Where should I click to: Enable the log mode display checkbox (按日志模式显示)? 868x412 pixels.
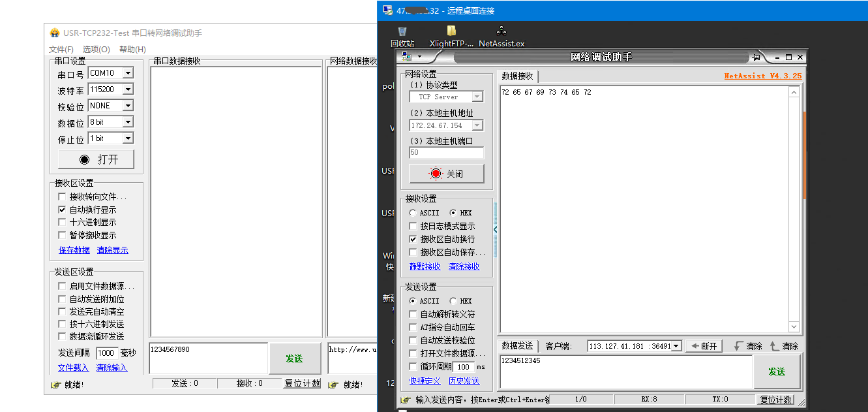point(413,226)
